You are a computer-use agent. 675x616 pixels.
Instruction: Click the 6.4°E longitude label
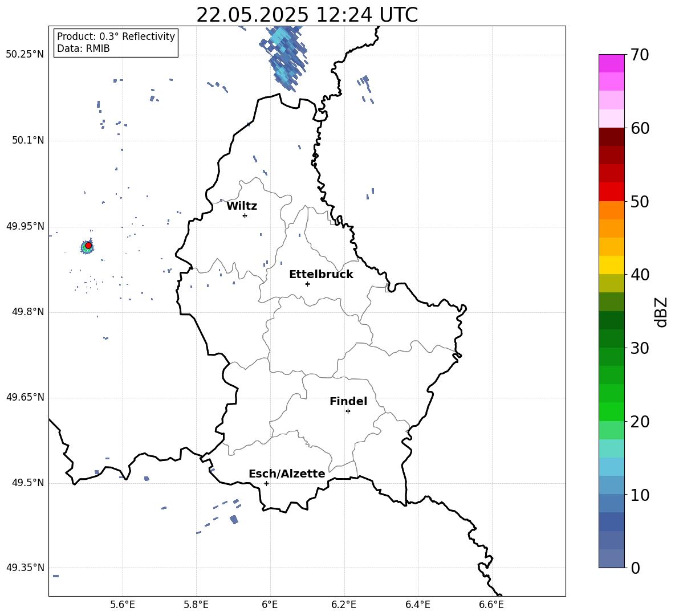pyautogui.click(x=417, y=605)
